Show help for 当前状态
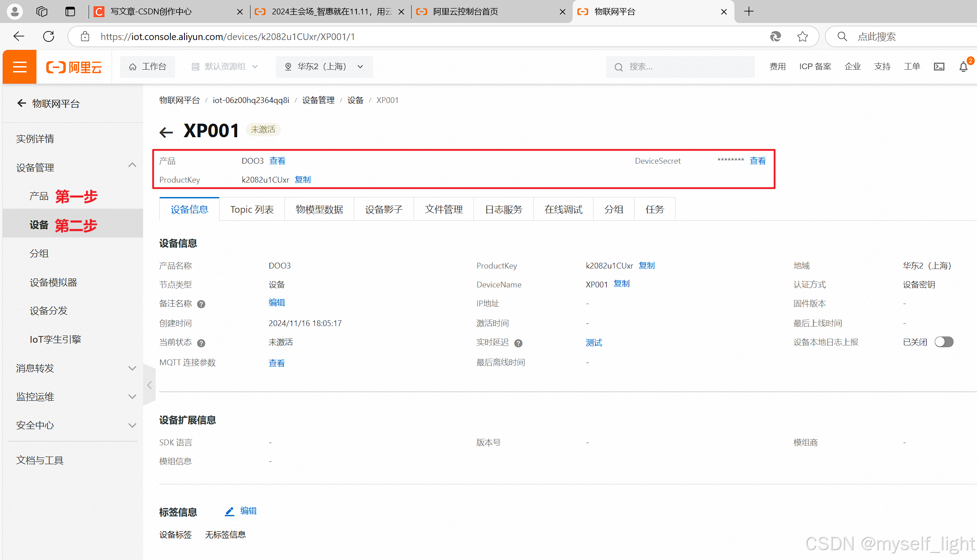 pyautogui.click(x=201, y=343)
